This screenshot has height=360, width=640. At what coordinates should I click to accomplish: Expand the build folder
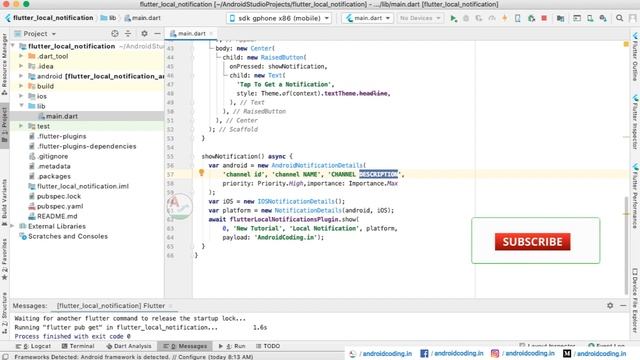21,86
